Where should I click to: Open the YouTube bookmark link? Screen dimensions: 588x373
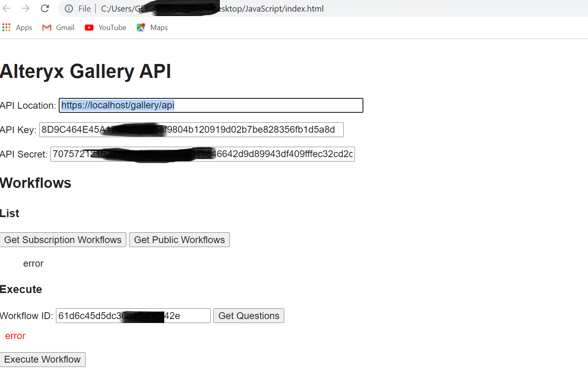click(112, 27)
